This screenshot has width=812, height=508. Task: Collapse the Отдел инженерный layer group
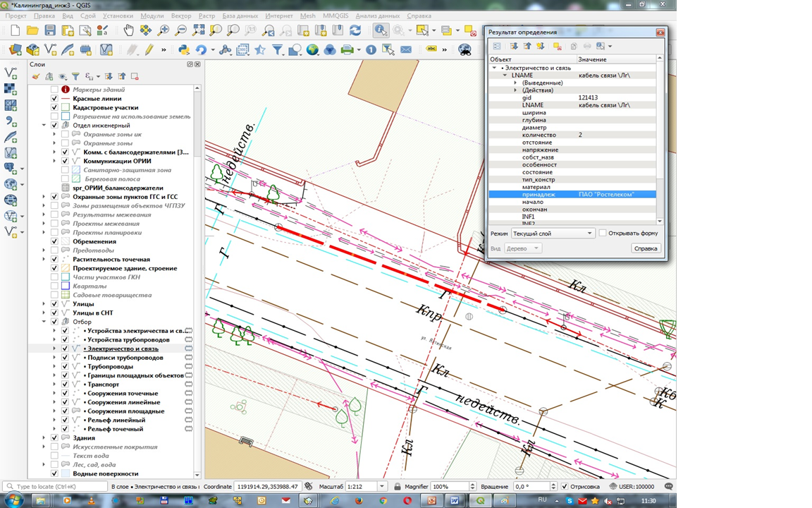[x=44, y=126]
